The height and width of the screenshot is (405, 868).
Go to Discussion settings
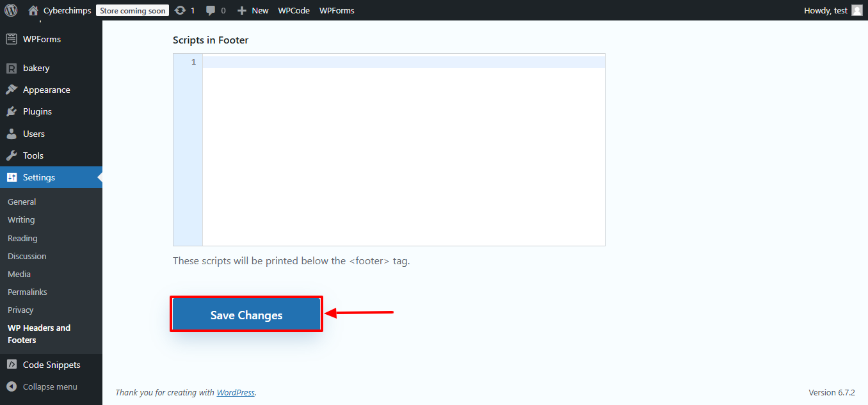27,256
